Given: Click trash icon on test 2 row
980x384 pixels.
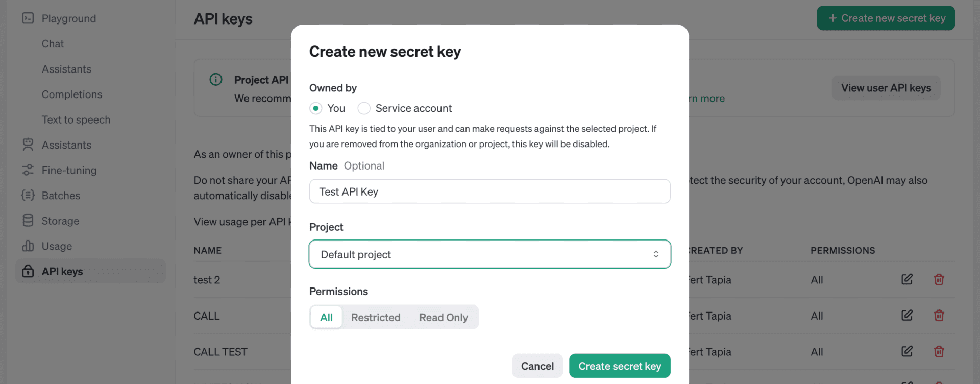Looking at the screenshot, I should point(939,279).
